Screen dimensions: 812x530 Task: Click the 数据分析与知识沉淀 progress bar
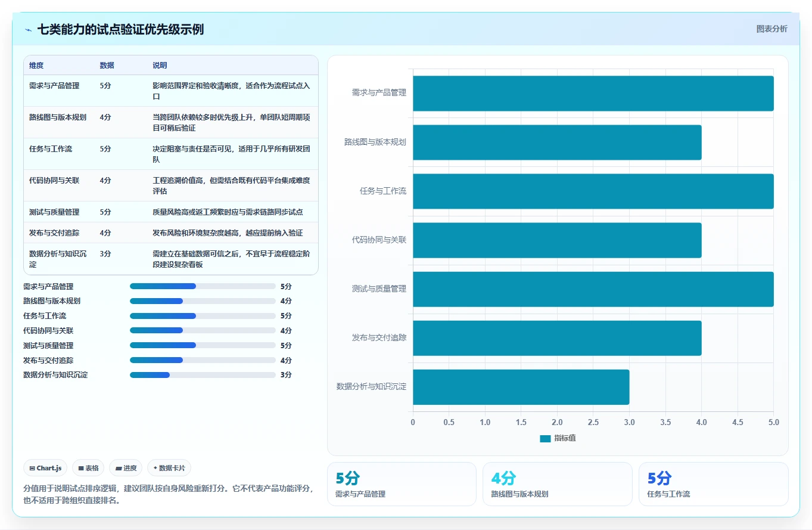[203, 375]
